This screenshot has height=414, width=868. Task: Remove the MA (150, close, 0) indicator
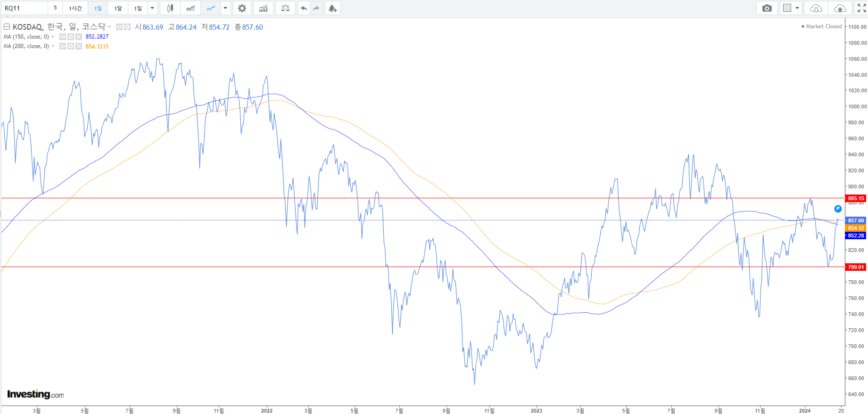tap(79, 37)
